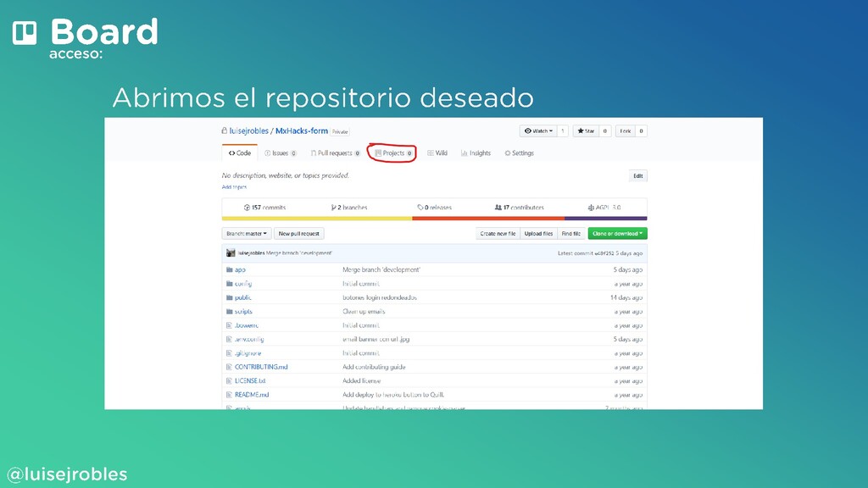Click the config folder icon
Image resolution: width=868 pixels, height=488 pixels.
point(229,284)
